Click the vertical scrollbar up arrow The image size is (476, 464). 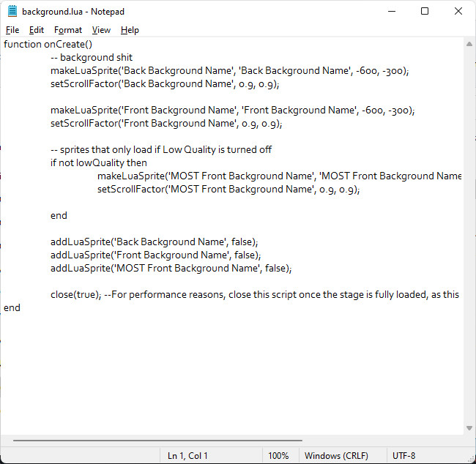469,45
